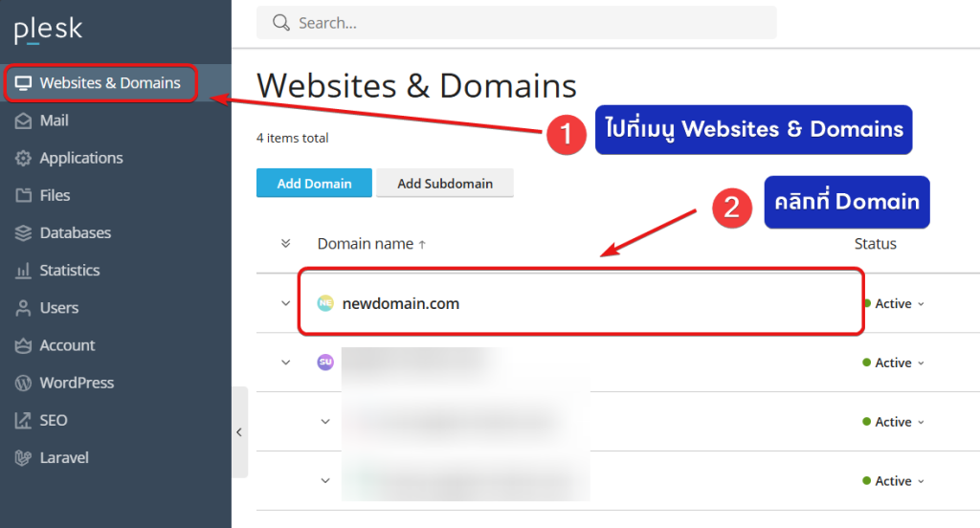Expand the newdomain.com row chevron
The width and height of the screenshot is (980, 528).
point(285,303)
